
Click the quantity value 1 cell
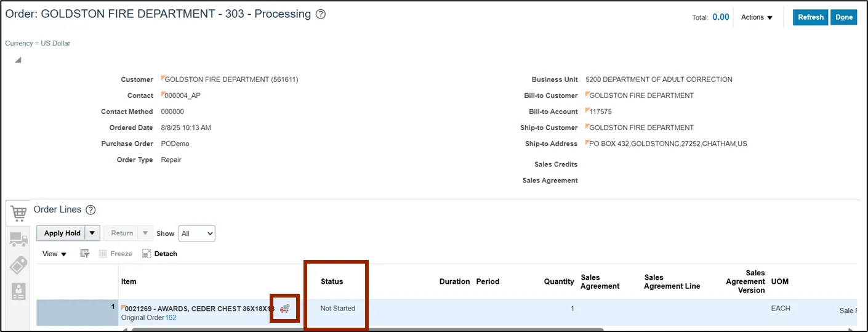(x=572, y=308)
